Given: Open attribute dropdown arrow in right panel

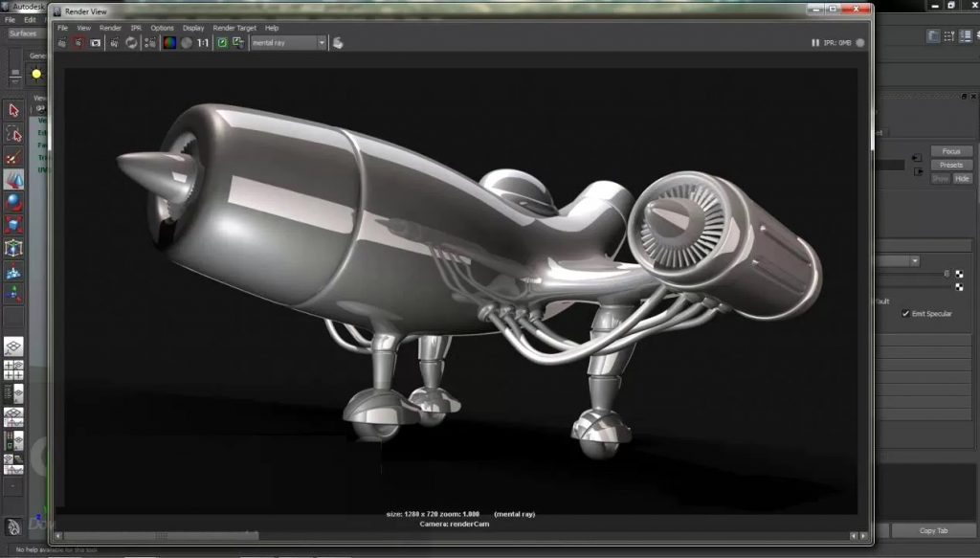Looking at the screenshot, I should (x=914, y=261).
